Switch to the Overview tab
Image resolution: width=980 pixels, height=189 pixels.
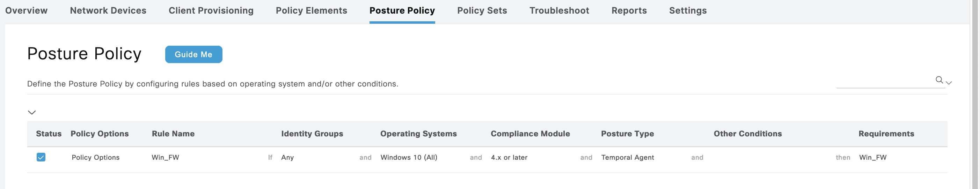point(26,10)
